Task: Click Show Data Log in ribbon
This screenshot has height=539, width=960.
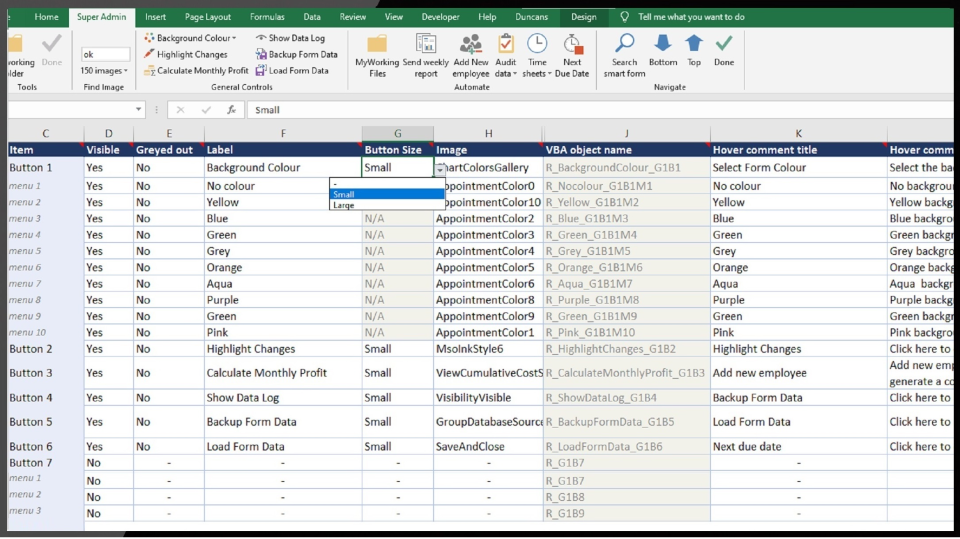Action: (290, 38)
